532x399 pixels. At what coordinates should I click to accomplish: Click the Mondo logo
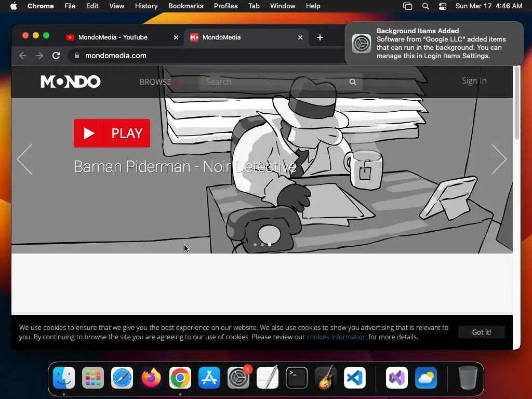[71, 82]
